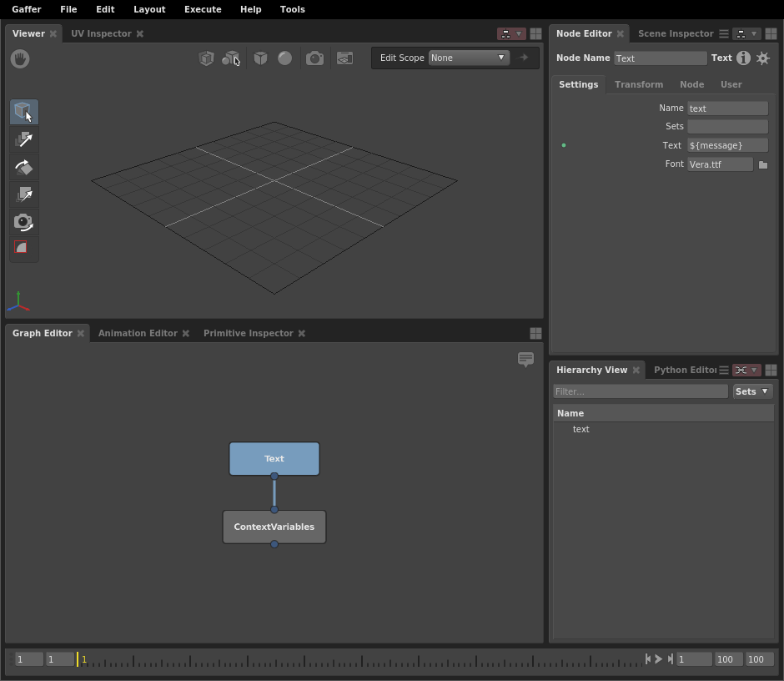Switch to the Node tab in Node Editor

691,84
